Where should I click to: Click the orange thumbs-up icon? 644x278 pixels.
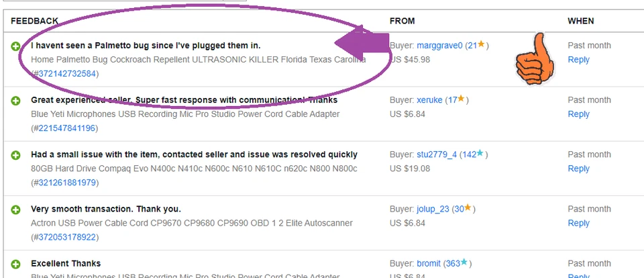point(535,60)
